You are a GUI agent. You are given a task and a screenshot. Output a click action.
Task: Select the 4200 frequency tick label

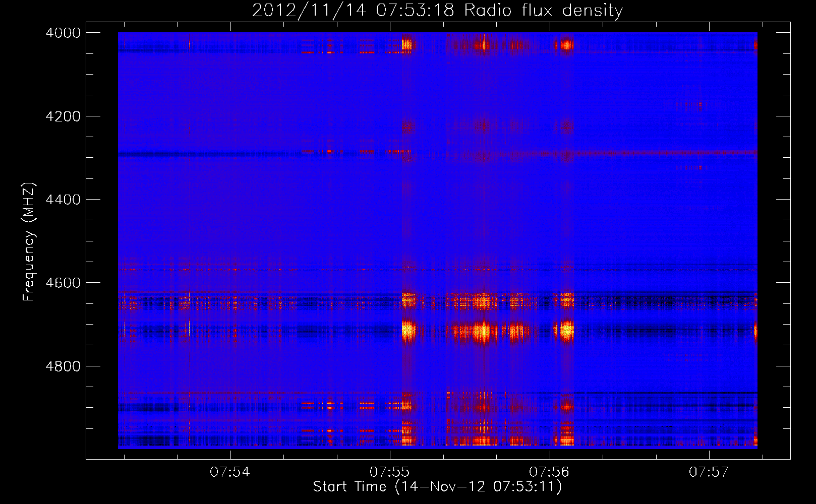63,116
